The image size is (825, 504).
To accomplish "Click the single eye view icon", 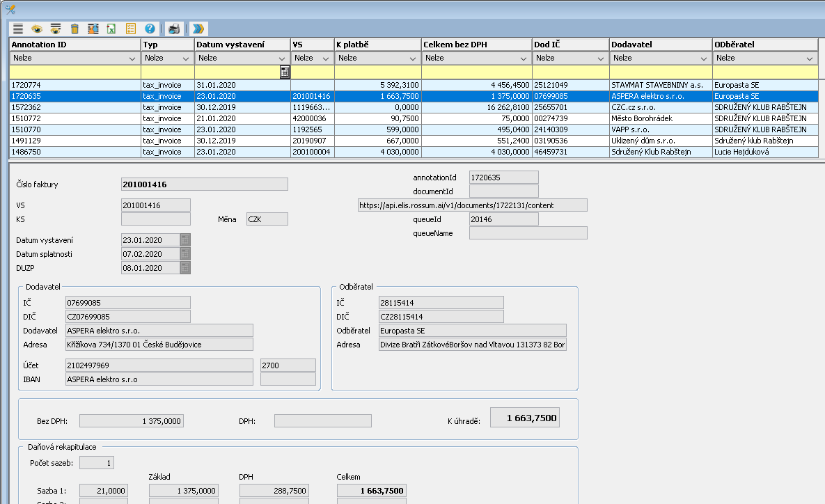I will tap(37, 29).
